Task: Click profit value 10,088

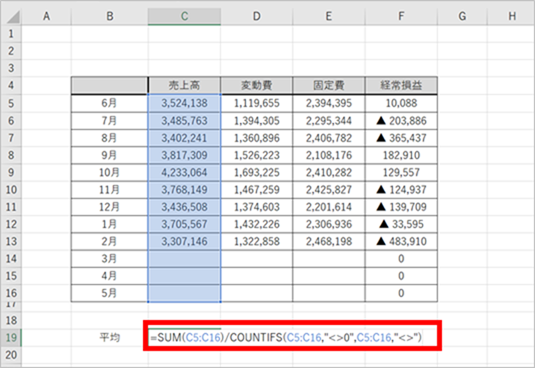Action: pos(401,103)
